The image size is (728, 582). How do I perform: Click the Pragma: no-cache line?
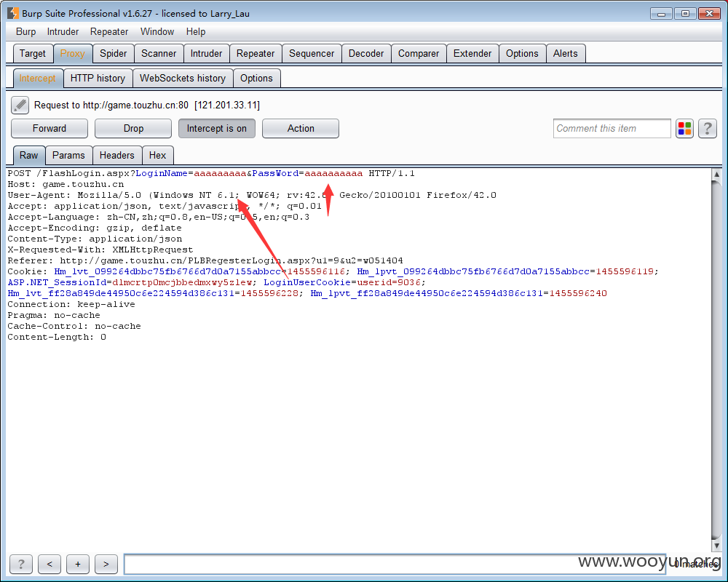coord(54,315)
